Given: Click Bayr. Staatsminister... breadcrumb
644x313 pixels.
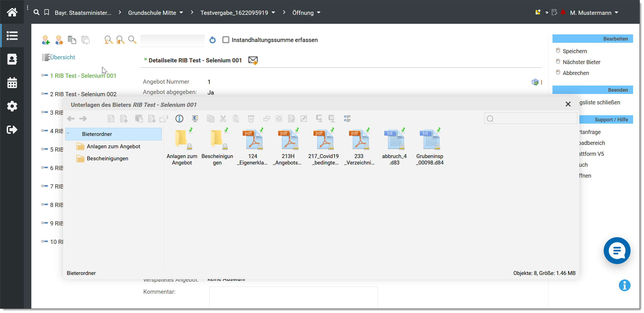Looking at the screenshot, I should 83,13.
